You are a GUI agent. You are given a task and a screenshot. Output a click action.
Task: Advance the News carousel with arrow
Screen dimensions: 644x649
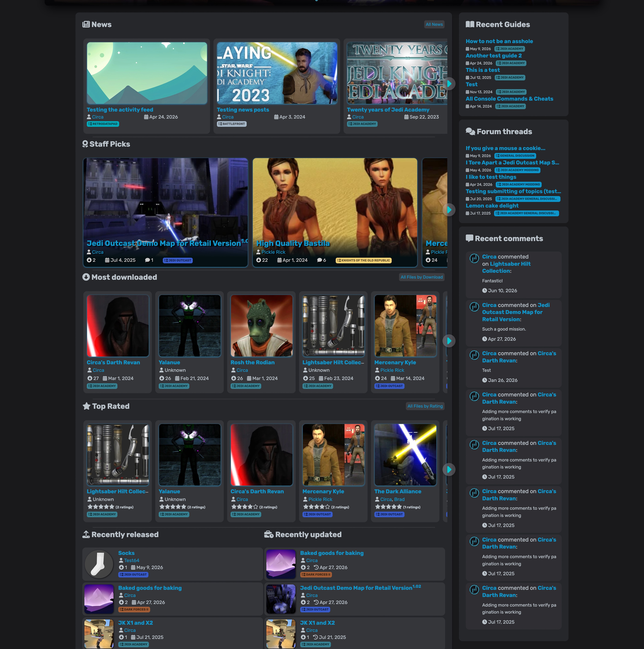(x=449, y=84)
